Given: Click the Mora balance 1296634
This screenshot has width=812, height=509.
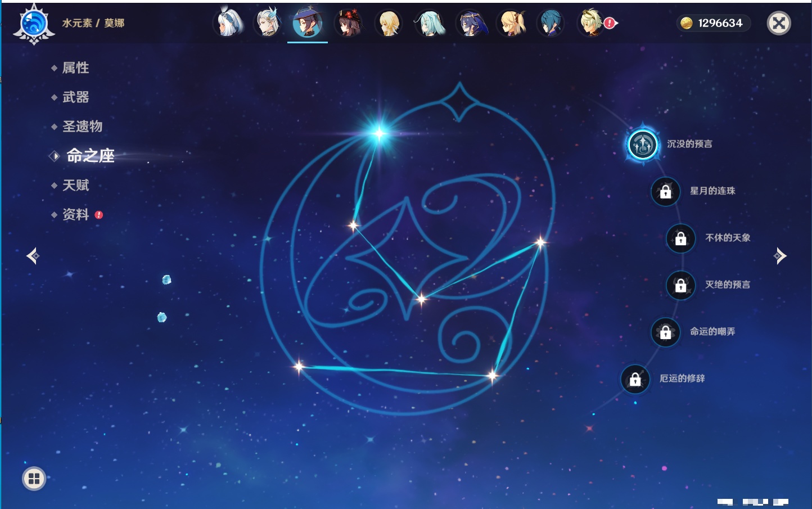Looking at the screenshot, I should [x=714, y=23].
